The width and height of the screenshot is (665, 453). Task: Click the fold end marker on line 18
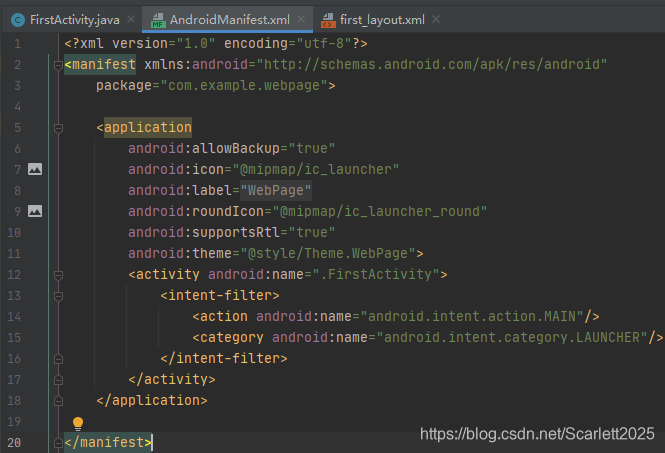(59, 400)
